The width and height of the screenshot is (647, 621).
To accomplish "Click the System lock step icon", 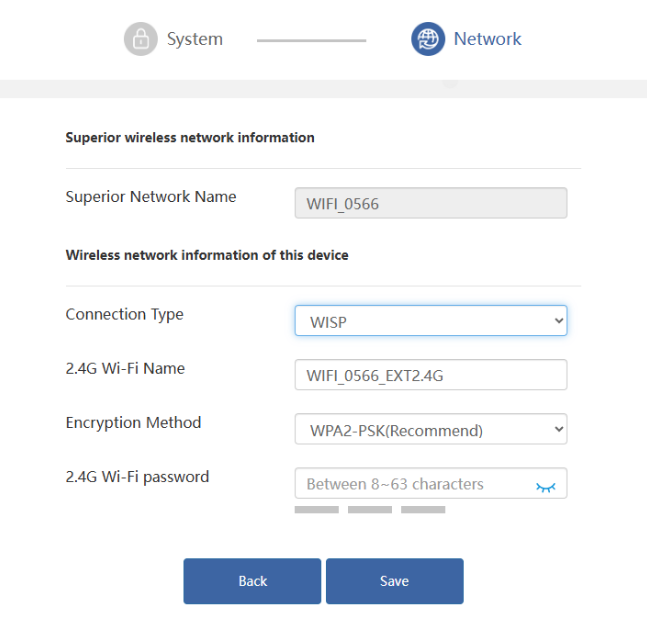I will tap(141, 39).
